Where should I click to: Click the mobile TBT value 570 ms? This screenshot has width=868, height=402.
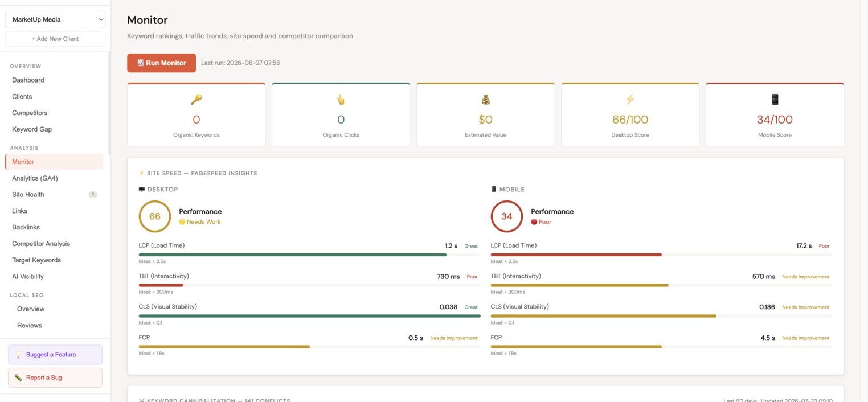point(764,277)
